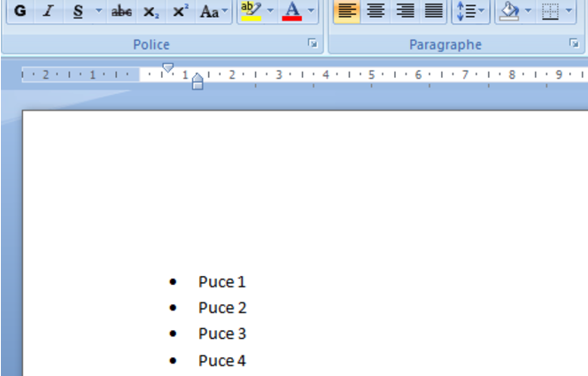
Task: Open the line spacing options
Action: point(470,12)
